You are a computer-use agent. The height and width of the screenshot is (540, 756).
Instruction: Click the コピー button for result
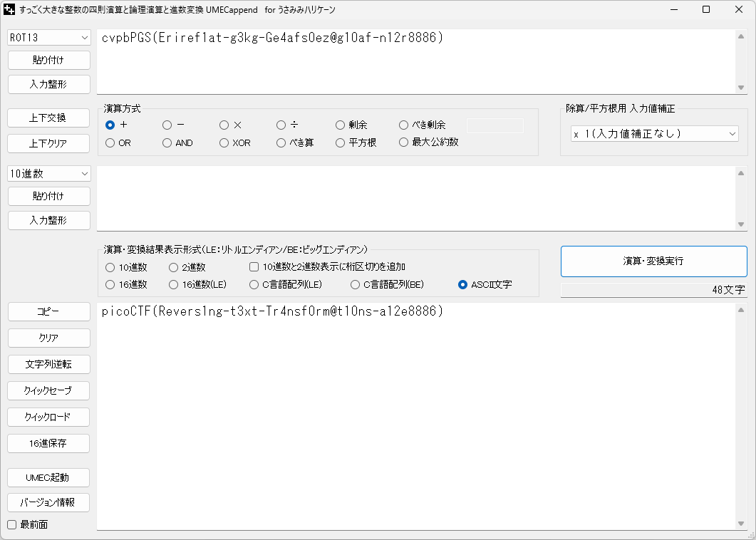click(x=48, y=312)
